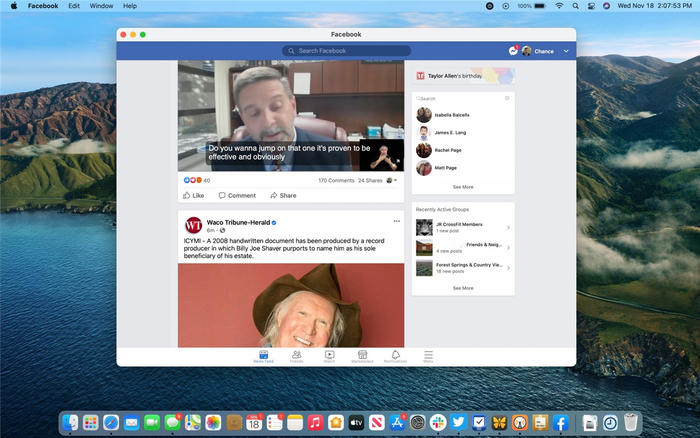
Task: Open the Window menu in menu bar
Action: [101, 6]
